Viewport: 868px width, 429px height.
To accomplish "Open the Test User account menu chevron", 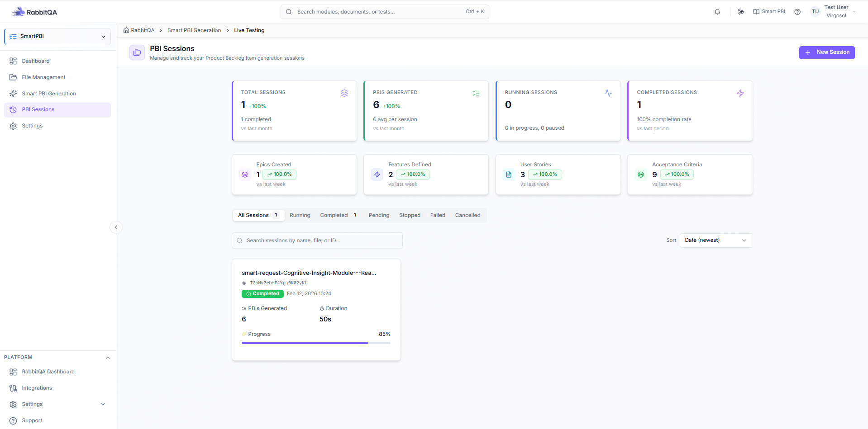I will click(x=854, y=12).
